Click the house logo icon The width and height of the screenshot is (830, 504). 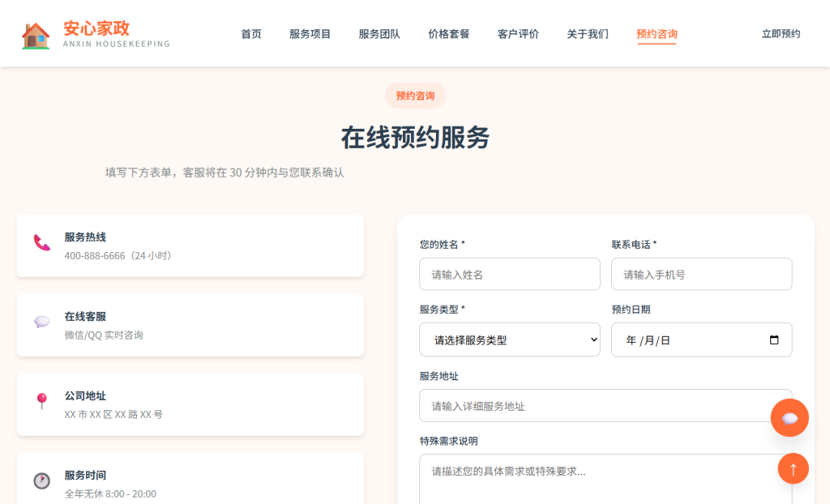pyautogui.click(x=36, y=35)
